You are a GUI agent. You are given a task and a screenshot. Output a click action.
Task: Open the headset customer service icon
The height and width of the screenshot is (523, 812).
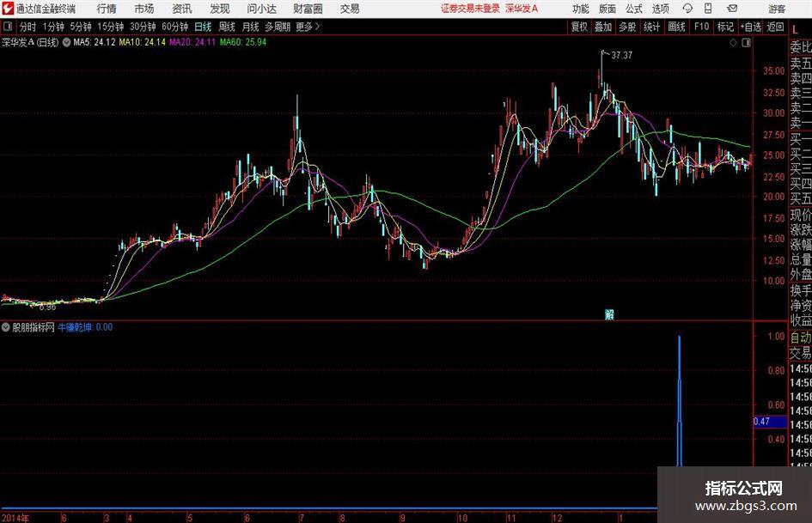point(687,9)
